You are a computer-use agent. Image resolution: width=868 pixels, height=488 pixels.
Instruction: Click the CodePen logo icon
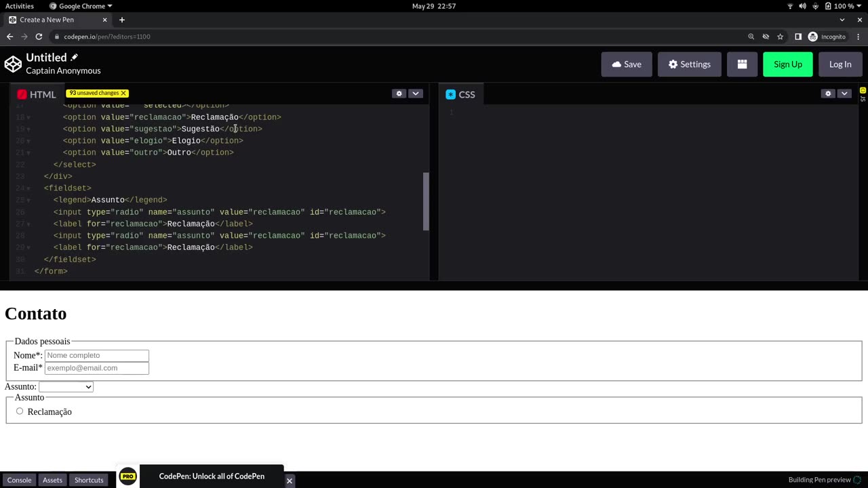[x=13, y=64]
